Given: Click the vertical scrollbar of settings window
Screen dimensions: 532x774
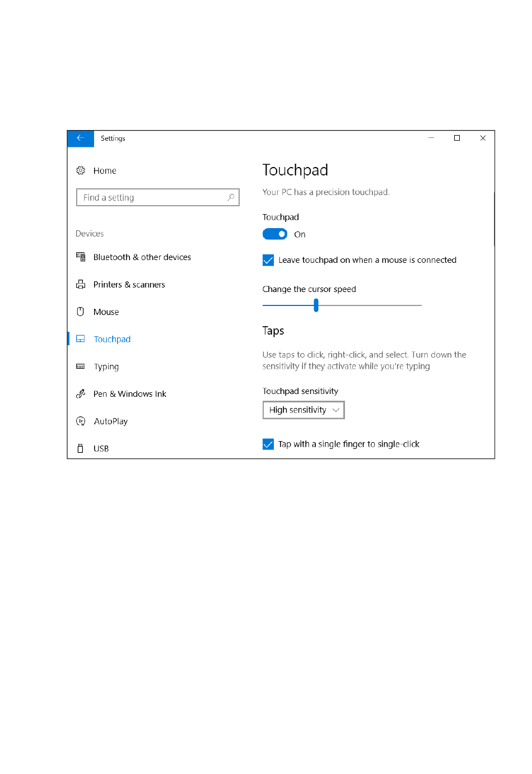Looking at the screenshot, I should click(494, 219).
